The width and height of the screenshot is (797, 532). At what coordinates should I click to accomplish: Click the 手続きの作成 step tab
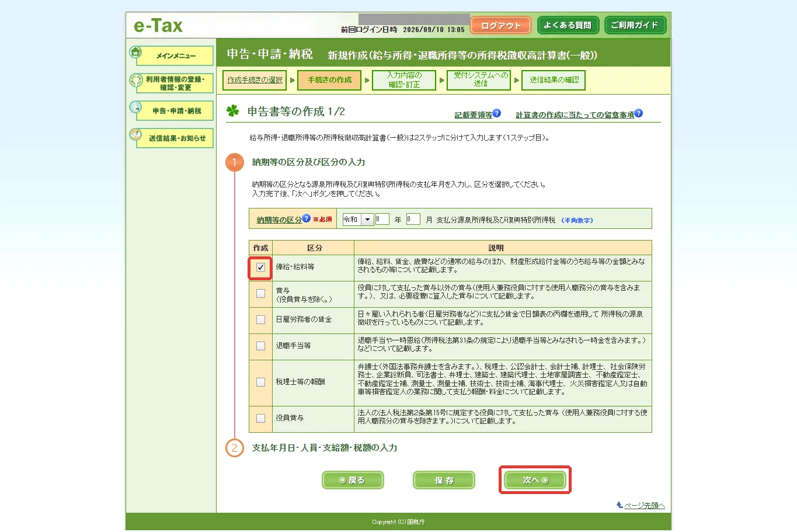[x=329, y=80]
